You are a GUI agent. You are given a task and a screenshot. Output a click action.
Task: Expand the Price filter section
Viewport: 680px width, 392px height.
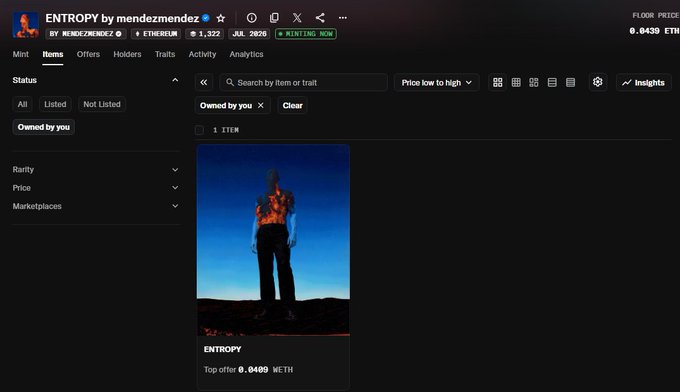96,188
